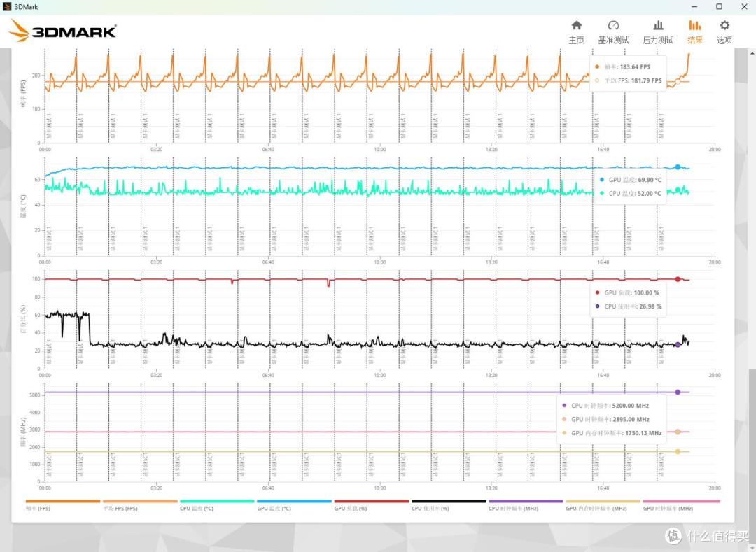The width and height of the screenshot is (756, 552).
Task: Toggle the CPU 温度 (°C) legend series
Action: 217,505
